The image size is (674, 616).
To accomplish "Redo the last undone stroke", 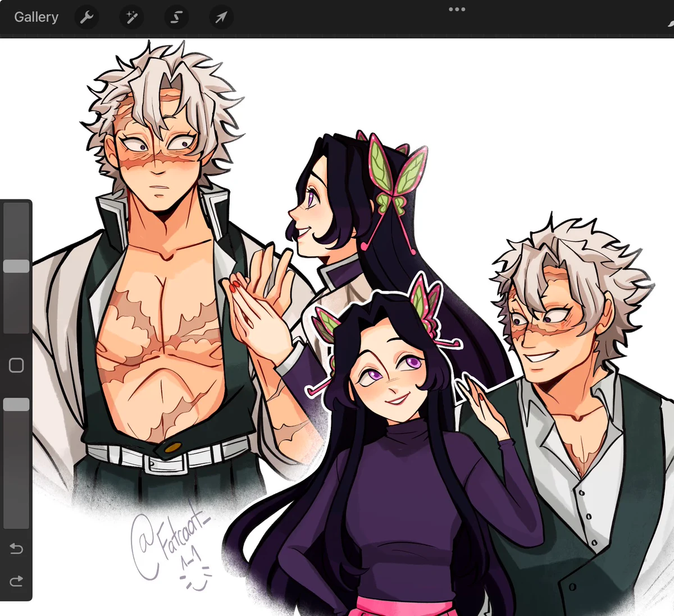I will pyautogui.click(x=16, y=581).
